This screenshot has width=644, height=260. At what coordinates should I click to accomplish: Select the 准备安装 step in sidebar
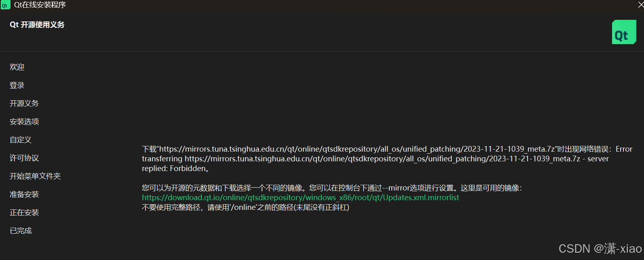[x=24, y=194]
